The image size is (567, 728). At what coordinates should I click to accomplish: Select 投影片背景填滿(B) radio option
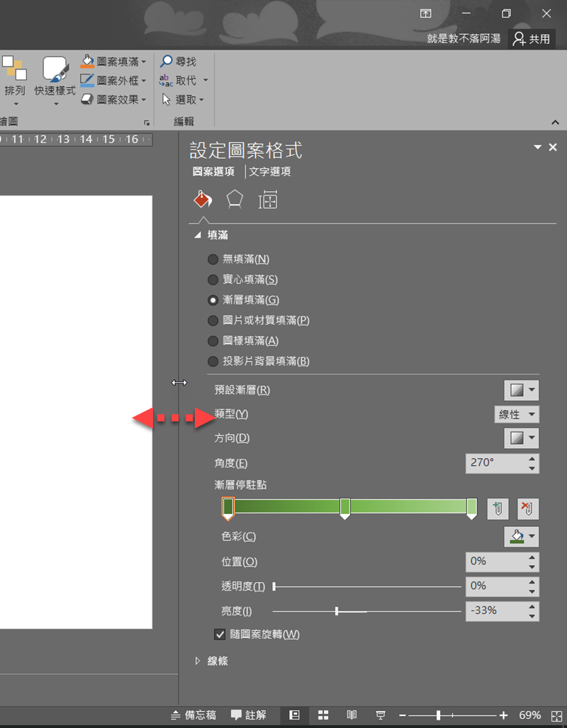[x=259, y=361]
